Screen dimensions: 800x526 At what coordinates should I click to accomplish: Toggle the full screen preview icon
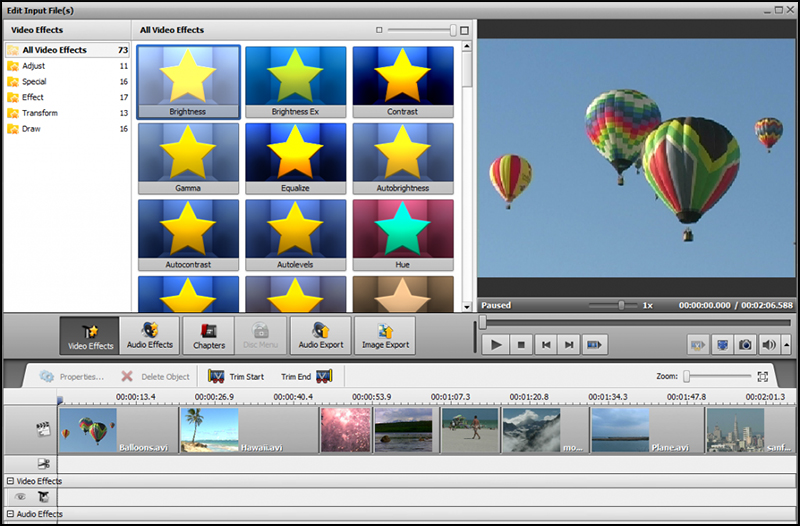click(722, 345)
